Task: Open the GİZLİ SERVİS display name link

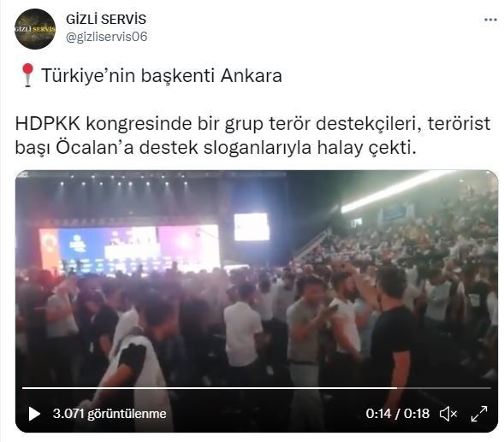Action: point(106,20)
